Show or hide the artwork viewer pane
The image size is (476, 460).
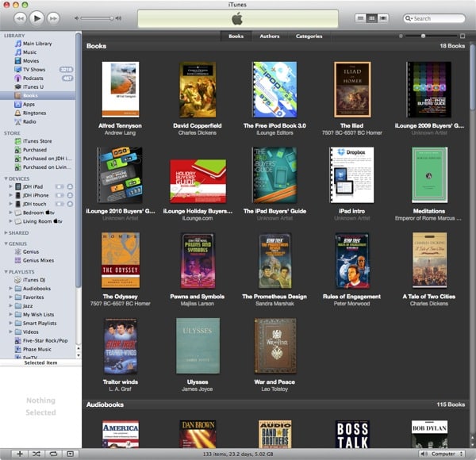pos(71,454)
